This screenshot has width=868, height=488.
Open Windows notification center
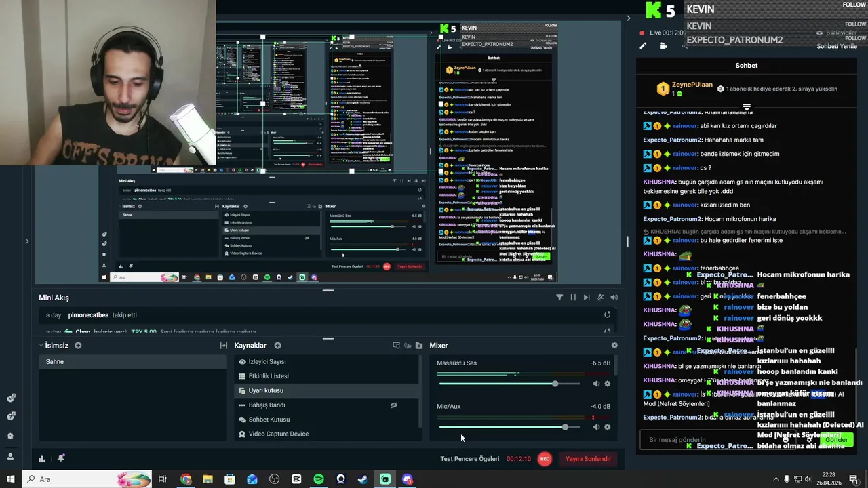[x=854, y=479]
